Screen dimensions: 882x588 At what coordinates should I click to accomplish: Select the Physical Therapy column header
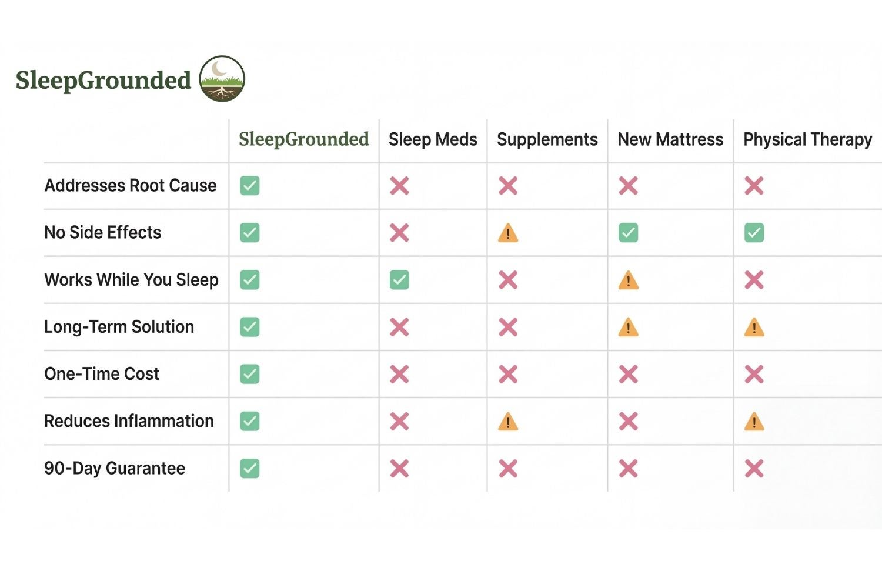pos(807,139)
